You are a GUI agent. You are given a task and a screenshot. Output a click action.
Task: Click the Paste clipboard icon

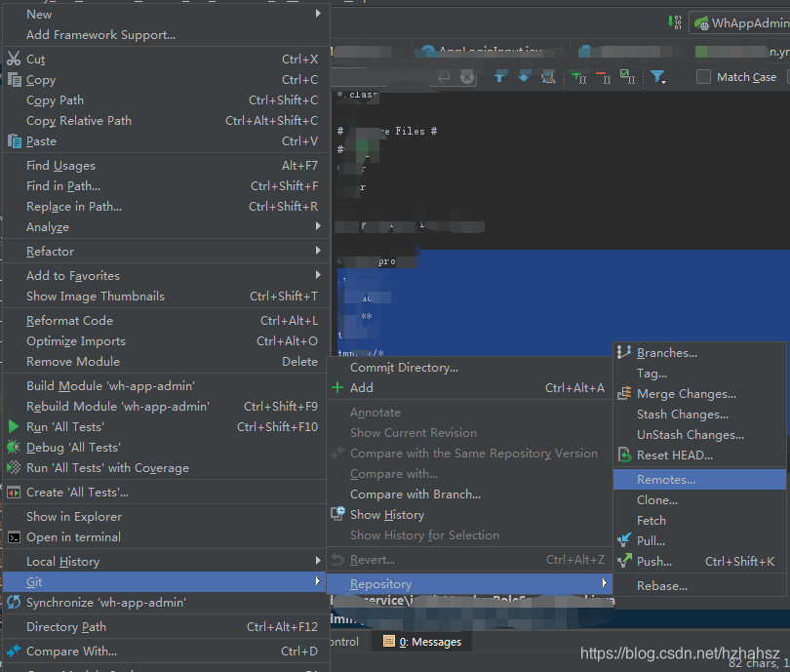pos(14,140)
